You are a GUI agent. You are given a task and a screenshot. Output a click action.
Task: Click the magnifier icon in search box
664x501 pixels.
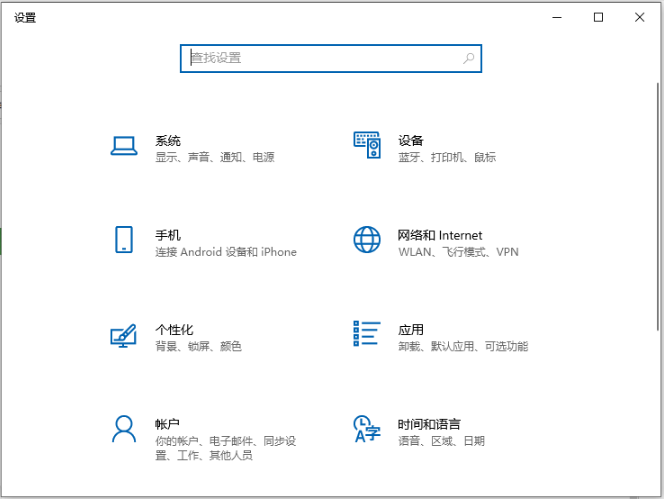click(x=468, y=58)
